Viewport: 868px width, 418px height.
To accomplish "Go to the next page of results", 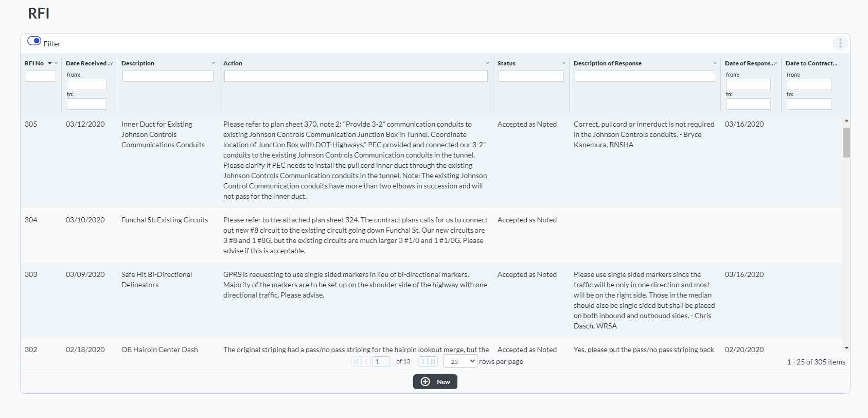I will point(423,361).
